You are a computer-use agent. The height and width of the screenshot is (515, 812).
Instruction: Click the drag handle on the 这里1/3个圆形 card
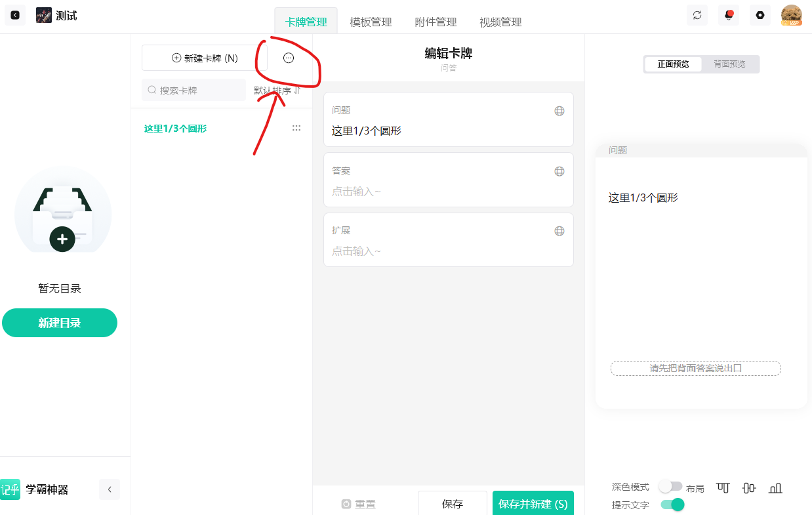[x=296, y=129]
